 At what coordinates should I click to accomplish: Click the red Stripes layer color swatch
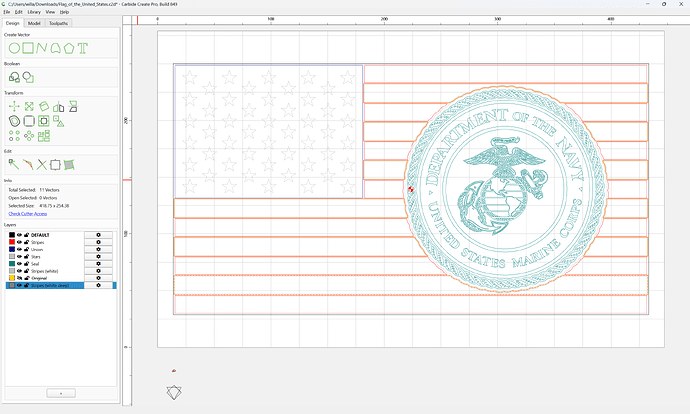(12, 242)
